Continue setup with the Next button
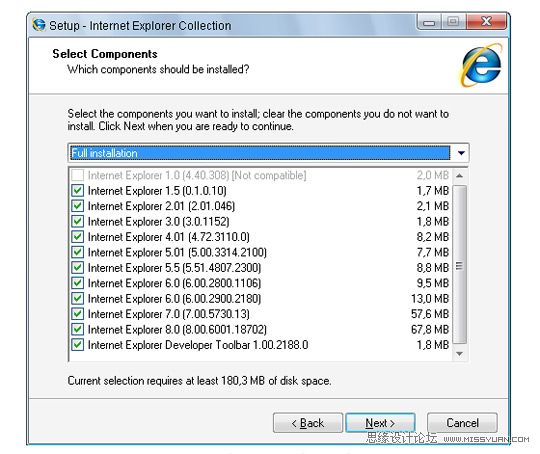This screenshot has height=454, width=540. 380,423
